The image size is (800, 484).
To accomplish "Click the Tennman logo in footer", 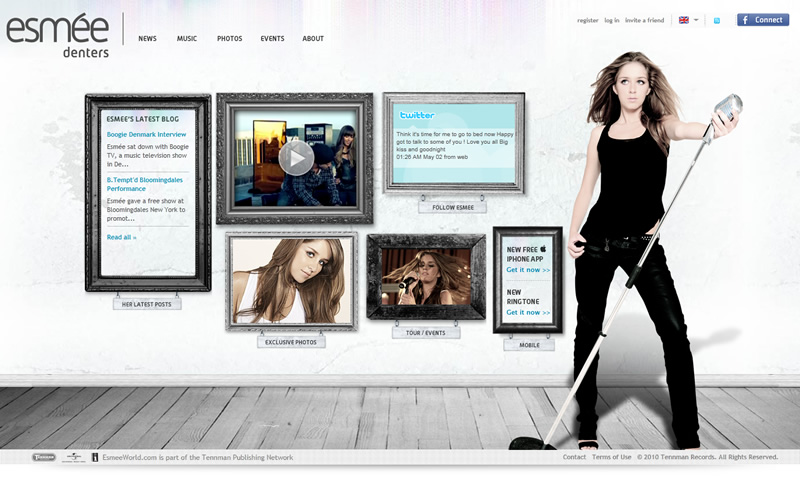I will [x=44, y=457].
